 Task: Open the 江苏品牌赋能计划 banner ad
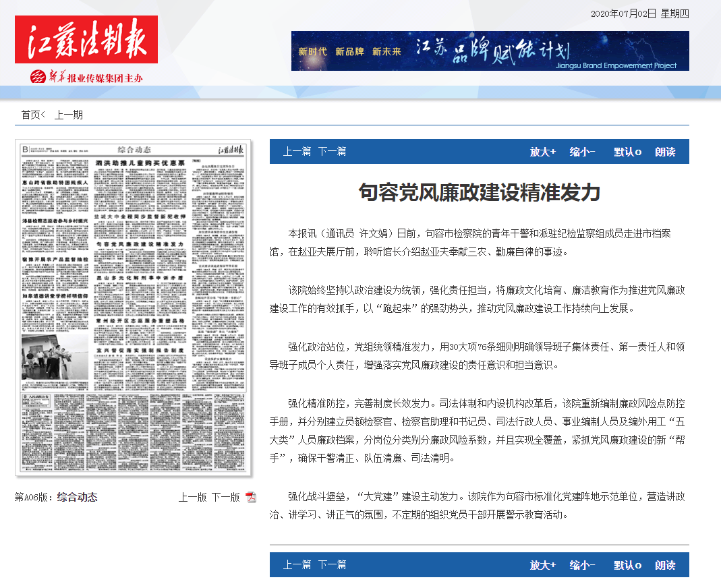point(490,51)
